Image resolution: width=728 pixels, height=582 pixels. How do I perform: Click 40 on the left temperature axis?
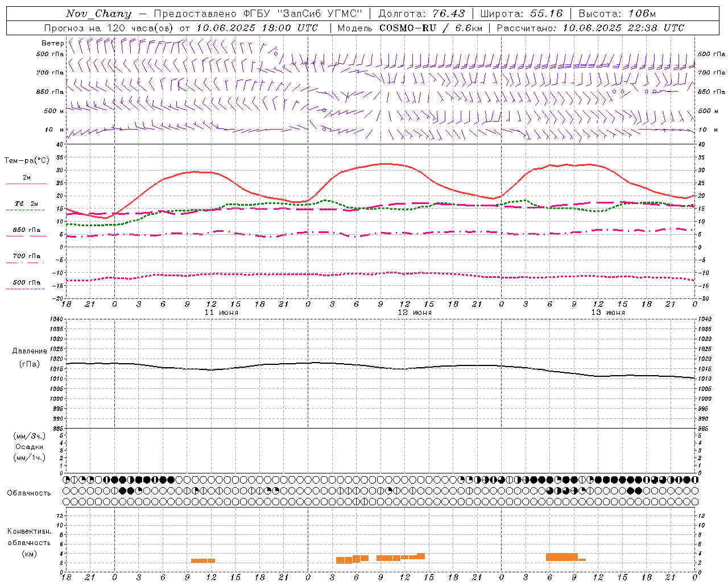(61, 144)
